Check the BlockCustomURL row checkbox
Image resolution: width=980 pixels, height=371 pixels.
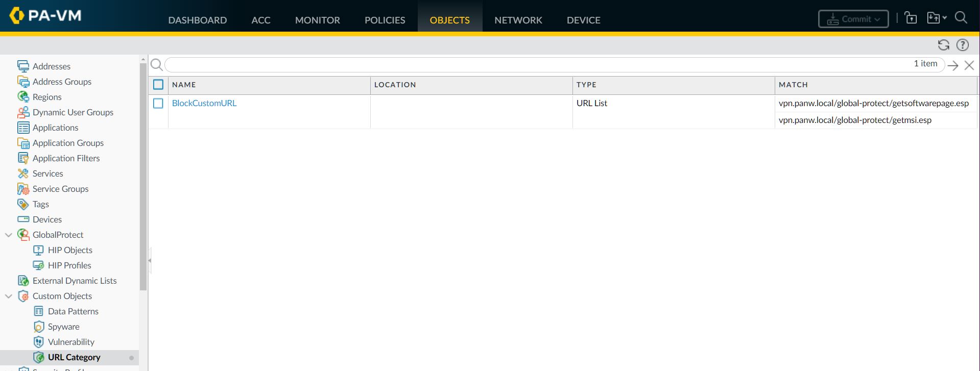[x=158, y=103]
